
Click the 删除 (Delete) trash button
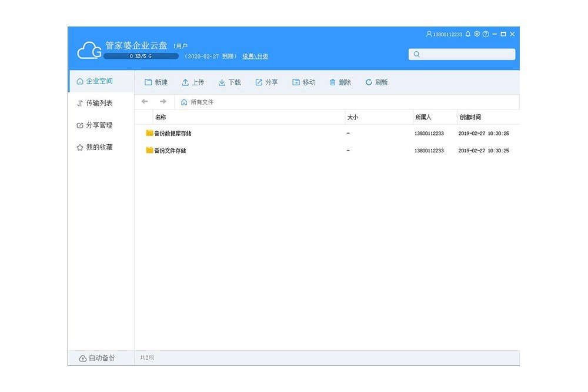point(340,82)
